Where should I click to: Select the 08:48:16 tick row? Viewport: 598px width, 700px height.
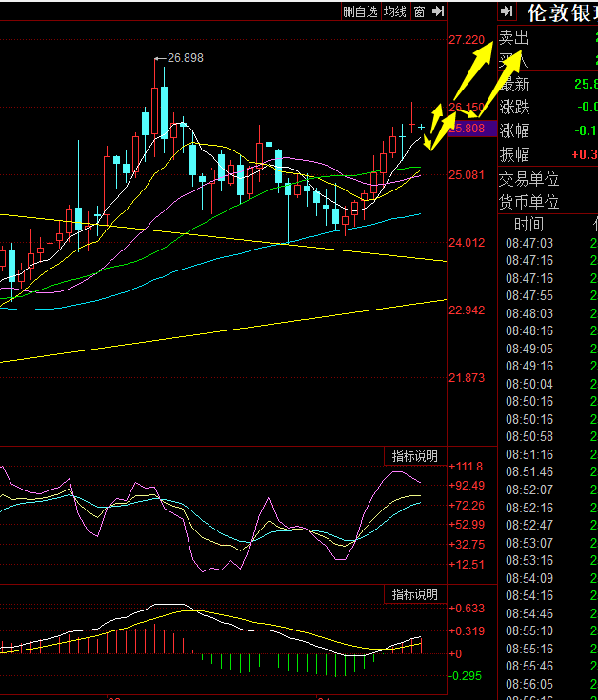[x=548, y=330]
